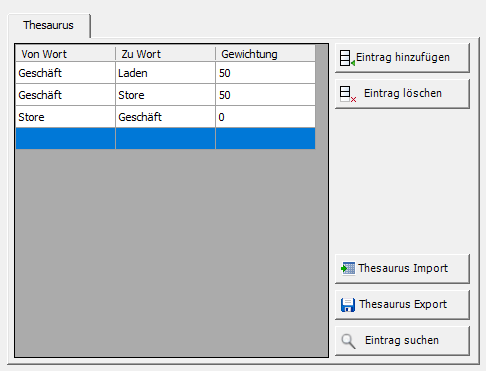Screen dimensions: 486x371
Task: Click the Eintrag suchen button label
Action: [402, 340]
